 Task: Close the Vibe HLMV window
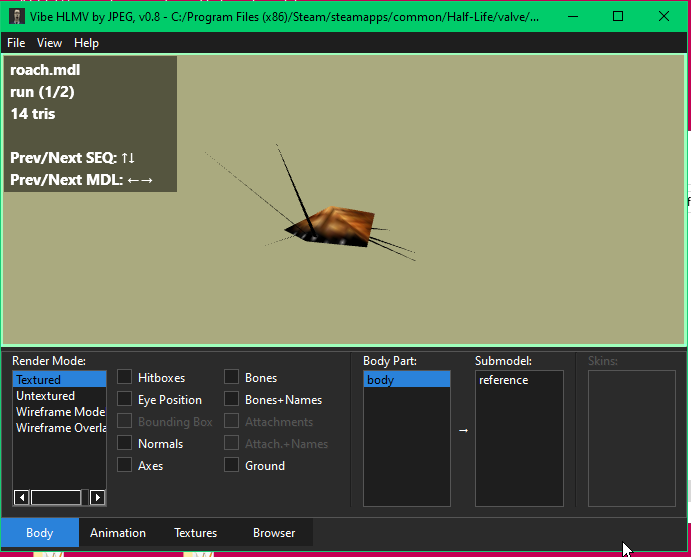pos(664,17)
